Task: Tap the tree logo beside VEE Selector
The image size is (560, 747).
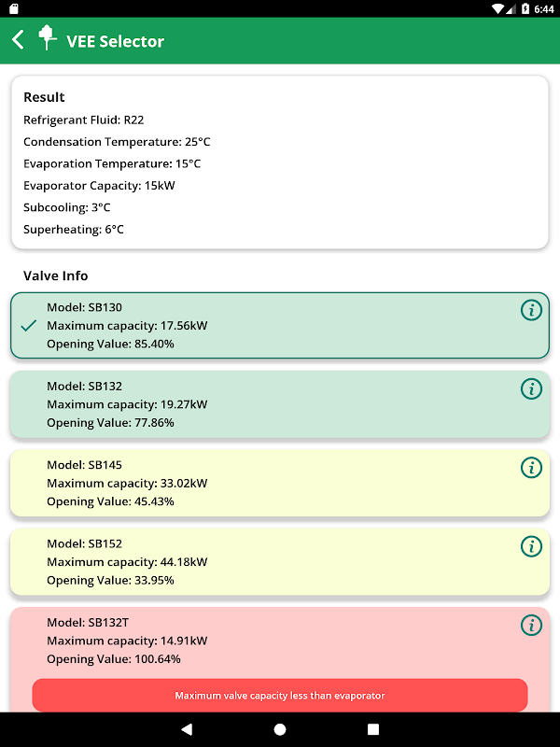Action: coord(47,38)
